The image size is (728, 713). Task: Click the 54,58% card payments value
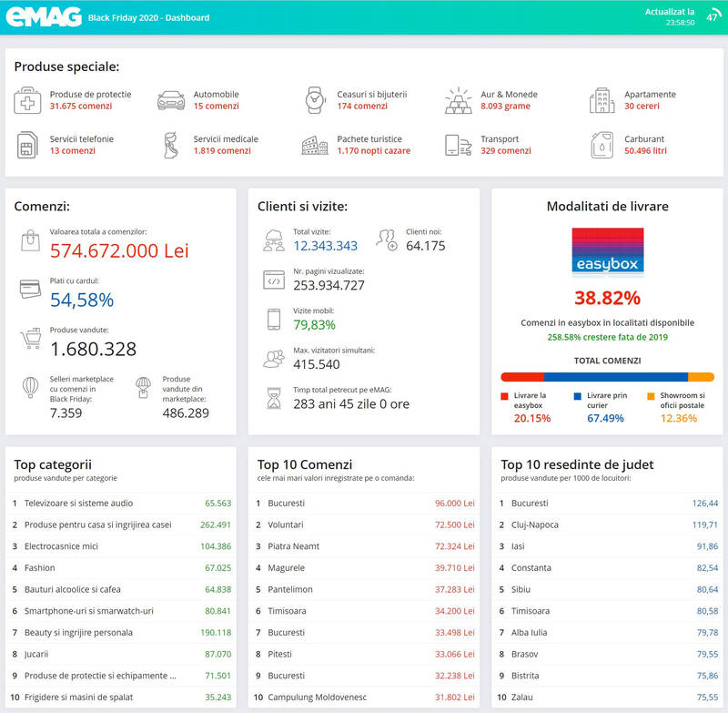(x=82, y=300)
